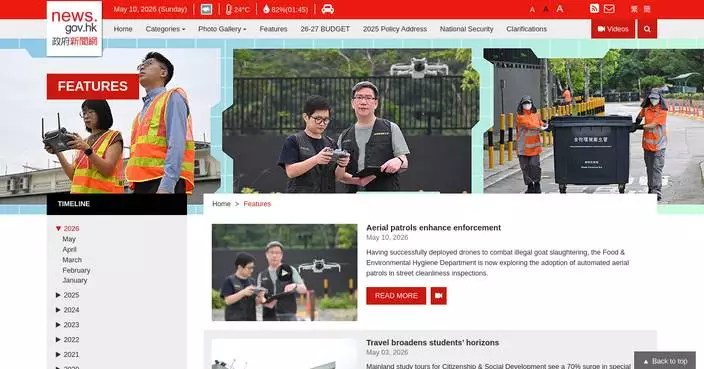The height and width of the screenshot is (369, 704).
Task: Open Clarifications nav item
Action: 527,29
